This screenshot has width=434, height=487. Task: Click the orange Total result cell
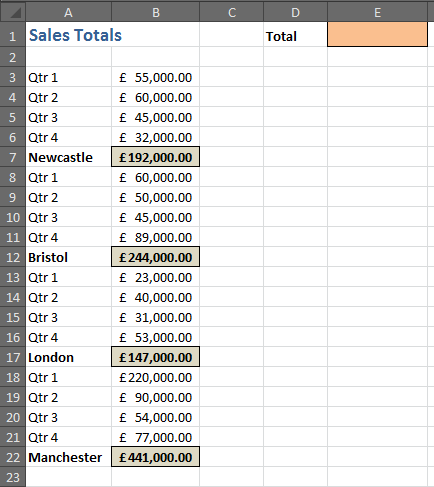(x=377, y=34)
